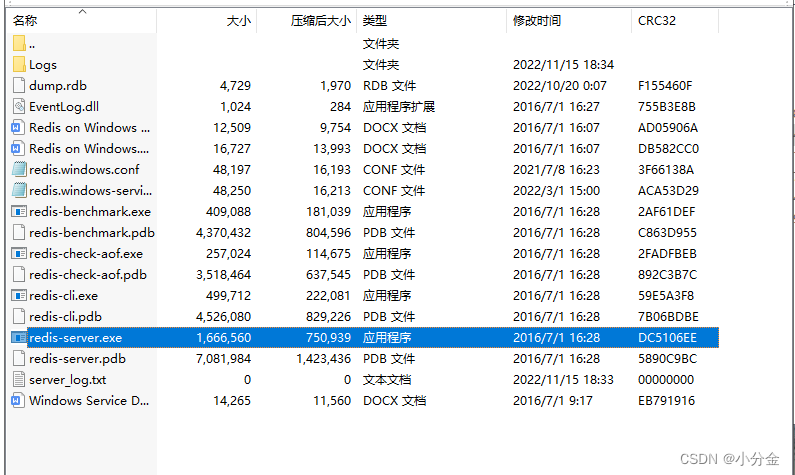The width and height of the screenshot is (795, 475).
Task: Click the date 2022/3/1 15:00
Action: point(556,191)
